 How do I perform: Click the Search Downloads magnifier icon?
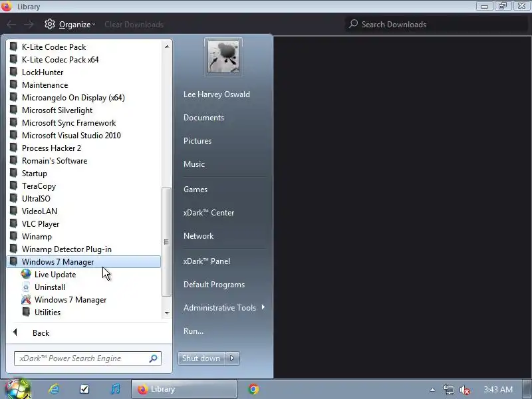(354, 24)
